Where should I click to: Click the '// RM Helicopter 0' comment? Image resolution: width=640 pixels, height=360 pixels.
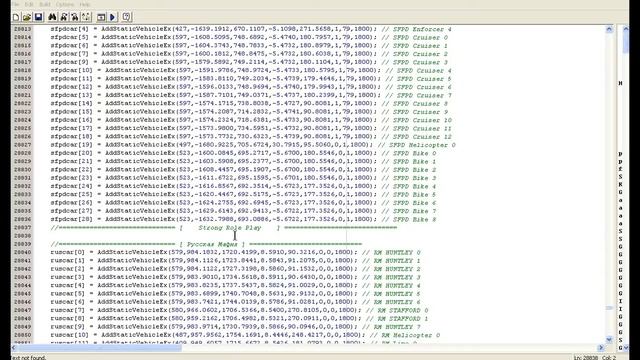405,335
